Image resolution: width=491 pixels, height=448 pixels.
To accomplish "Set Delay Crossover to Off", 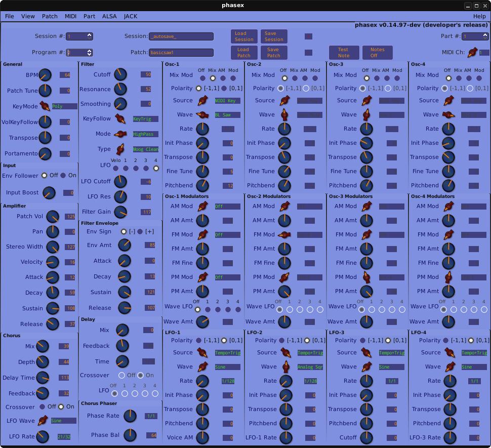I will click(121, 375).
